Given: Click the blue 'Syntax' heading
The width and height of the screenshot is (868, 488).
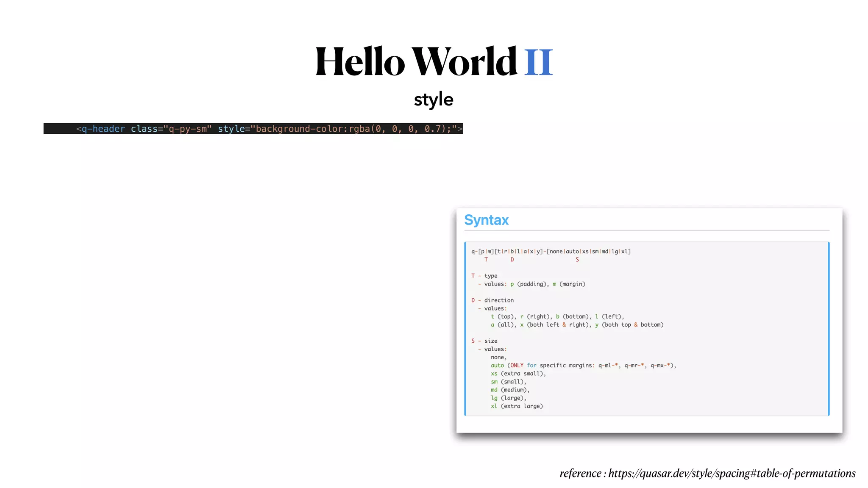Looking at the screenshot, I should coord(486,220).
